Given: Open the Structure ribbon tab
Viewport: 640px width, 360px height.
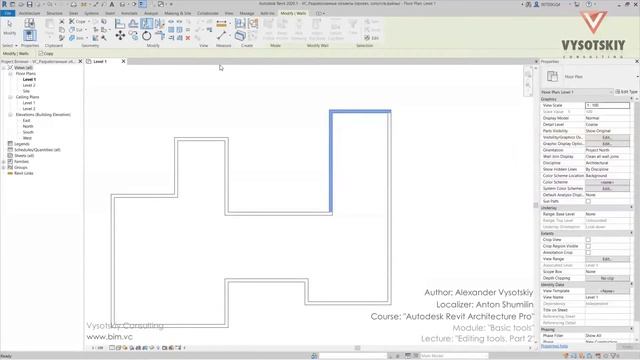Looking at the screenshot, I should 54,13.
